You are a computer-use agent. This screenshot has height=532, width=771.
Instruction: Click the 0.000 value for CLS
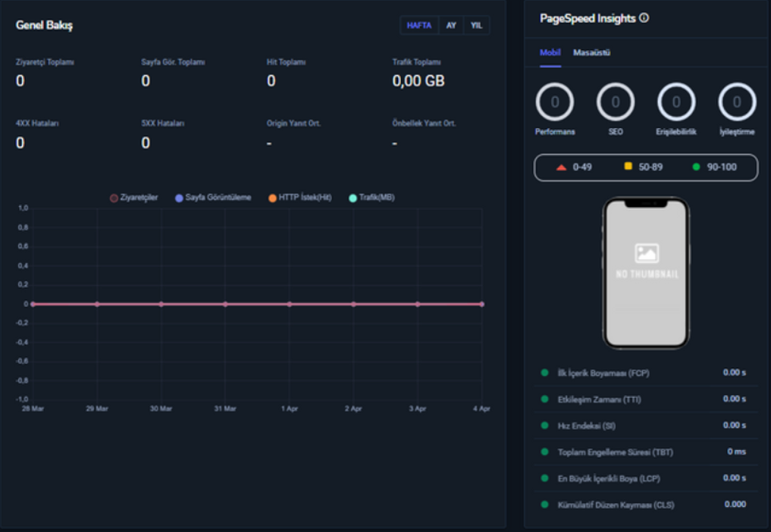(735, 505)
